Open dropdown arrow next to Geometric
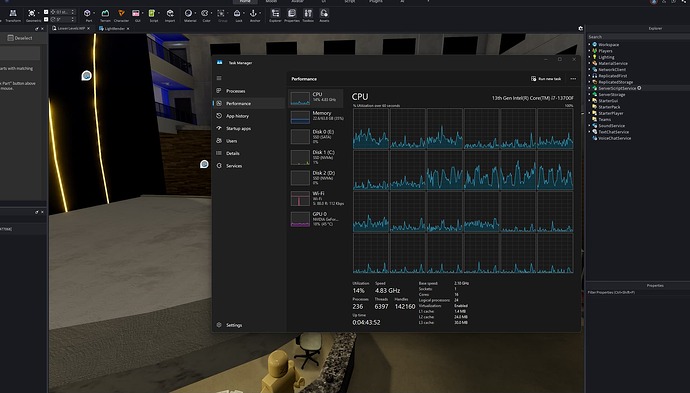690x393 pixels. pyautogui.click(x=39, y=13)
